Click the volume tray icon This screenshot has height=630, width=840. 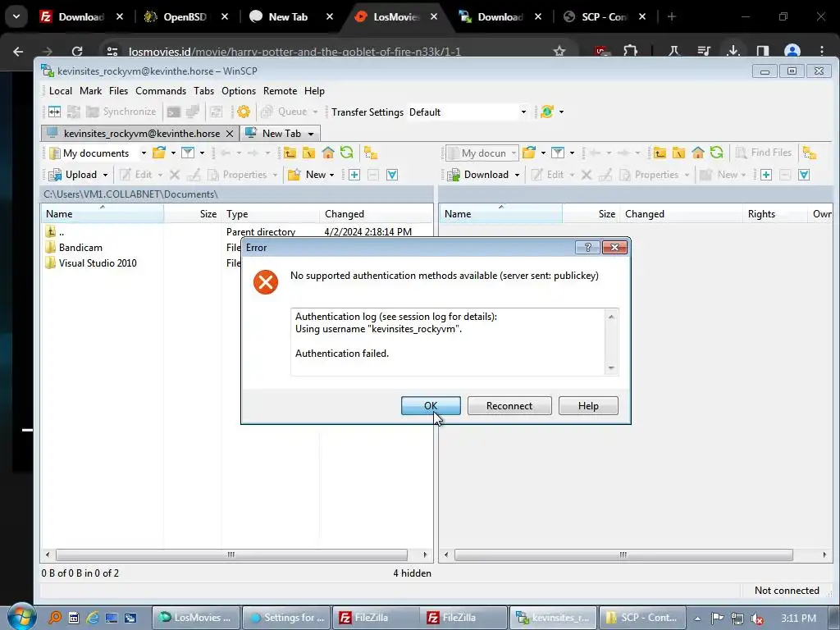757,619
